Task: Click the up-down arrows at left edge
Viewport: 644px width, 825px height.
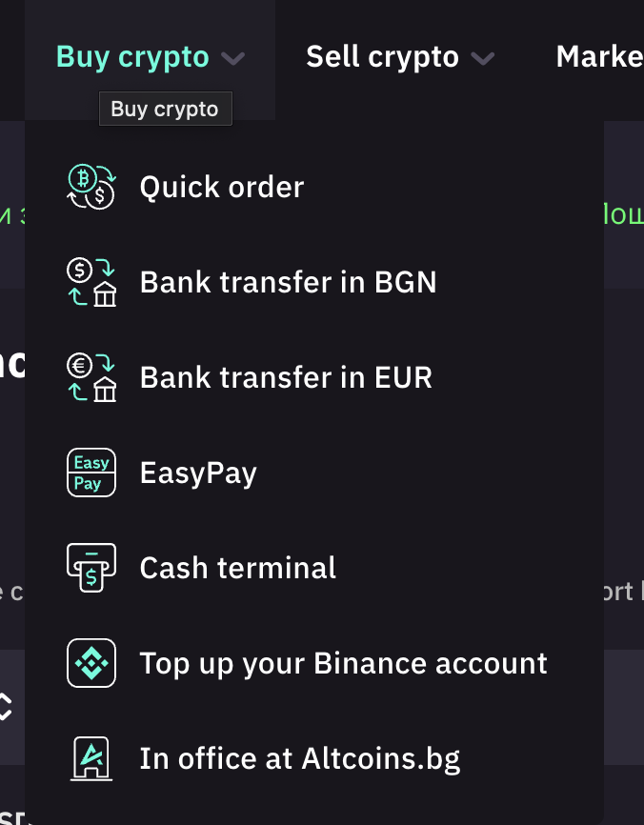Action: [x=5, y=706]
